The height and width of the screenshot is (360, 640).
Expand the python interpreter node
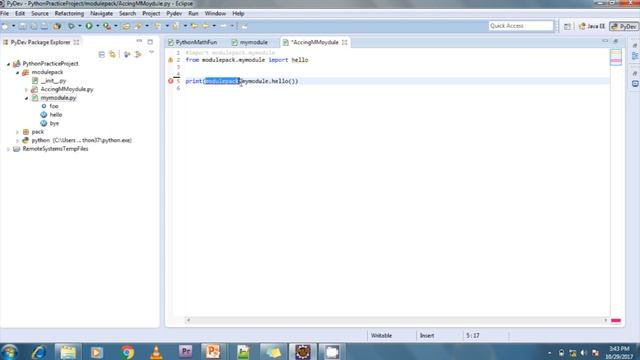18,141
